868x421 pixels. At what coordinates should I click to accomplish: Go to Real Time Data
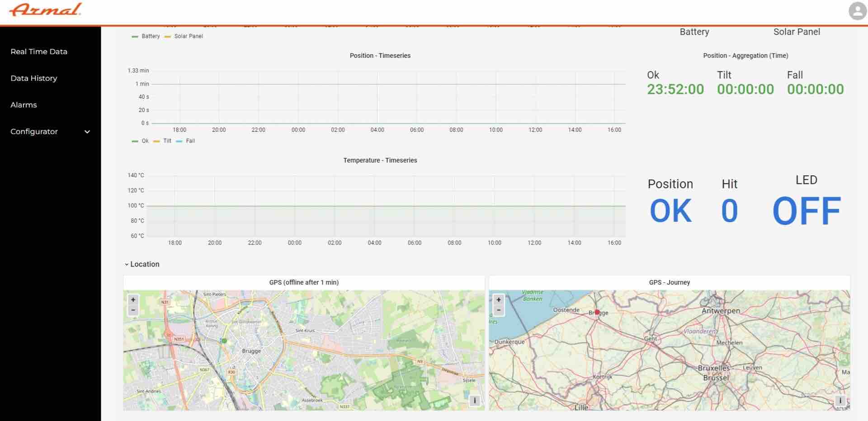click(x=39, y=51)
